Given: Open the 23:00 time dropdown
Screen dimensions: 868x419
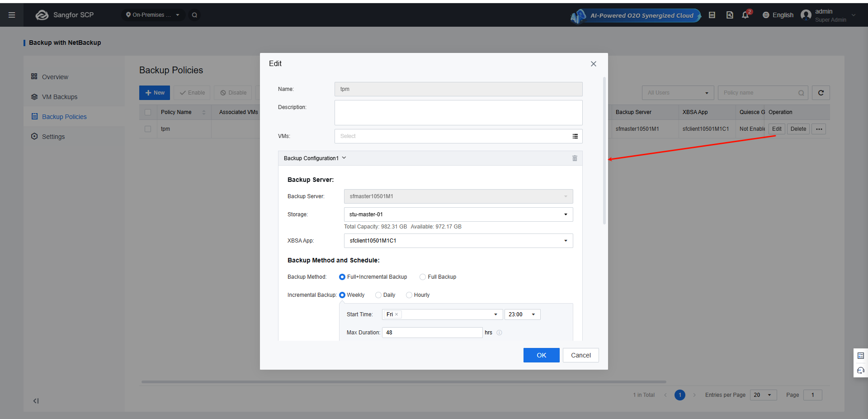Looking at the screenshot, I should pyautogui.click(x=523, y=314).
